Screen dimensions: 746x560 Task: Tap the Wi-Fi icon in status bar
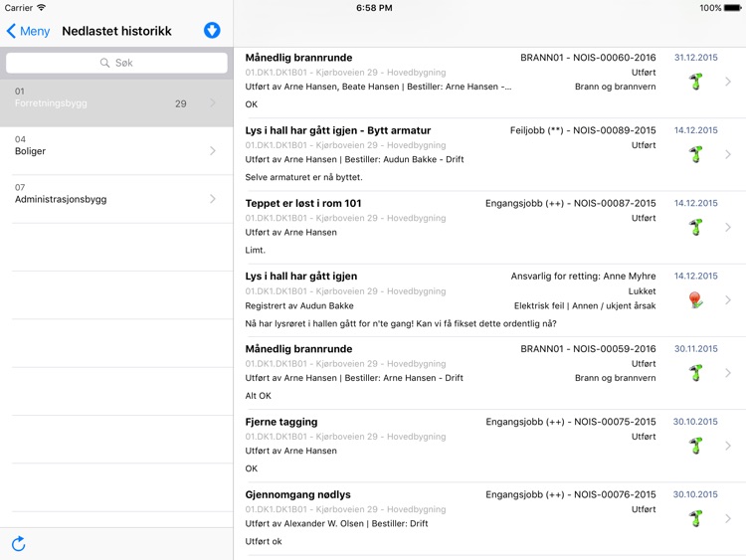tap(42, 7)
